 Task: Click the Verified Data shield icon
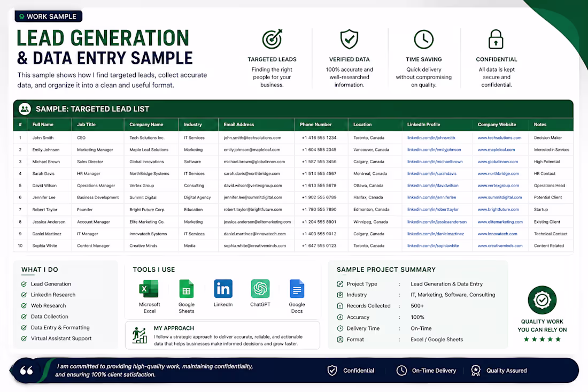(349, 39)
